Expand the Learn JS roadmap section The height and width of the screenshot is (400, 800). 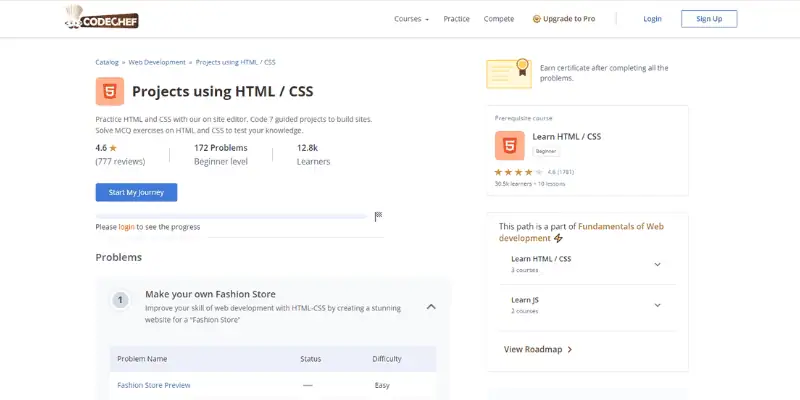(x=658, y=305)
